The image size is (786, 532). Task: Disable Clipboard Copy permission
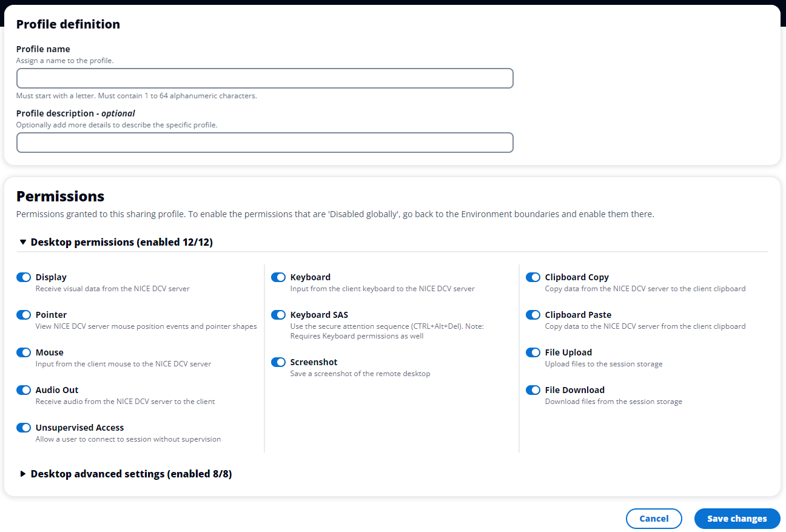pyautogui.click(x=532, y=277)
